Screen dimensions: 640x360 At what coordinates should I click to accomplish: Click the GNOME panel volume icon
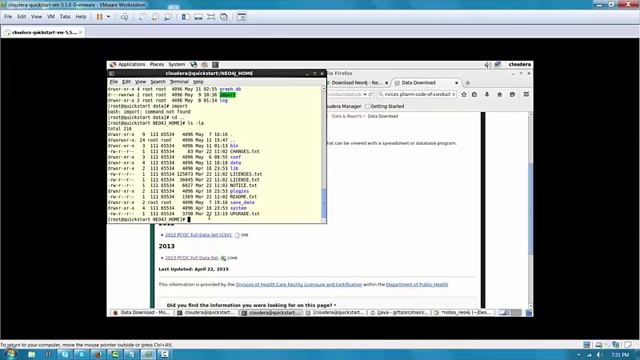pyautogui.click(x=487, y=64)
